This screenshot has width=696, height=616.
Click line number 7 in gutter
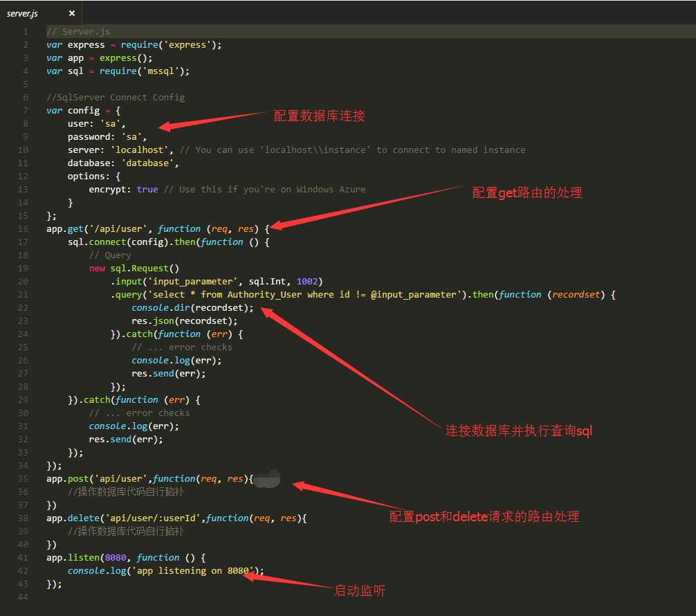(x=26, y=111)
